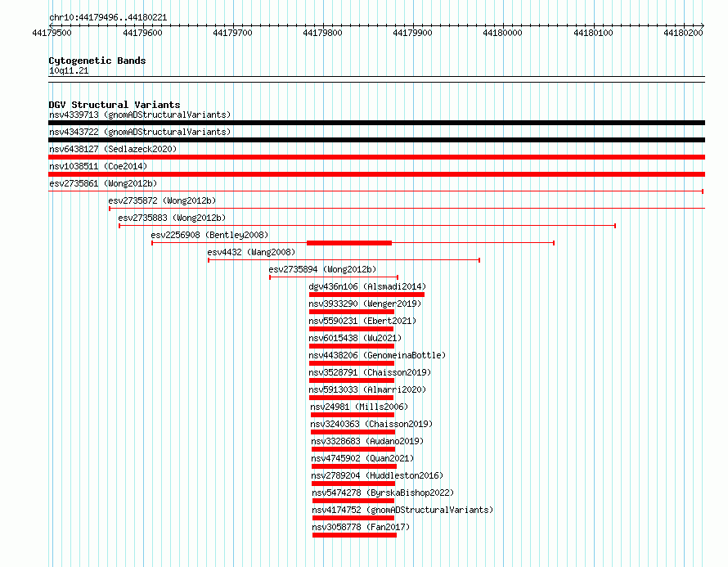The width and height of the screenshot is (728, 567).
Task: Select esv2735861 Wong2012b variant label
Action: point(103,183)
